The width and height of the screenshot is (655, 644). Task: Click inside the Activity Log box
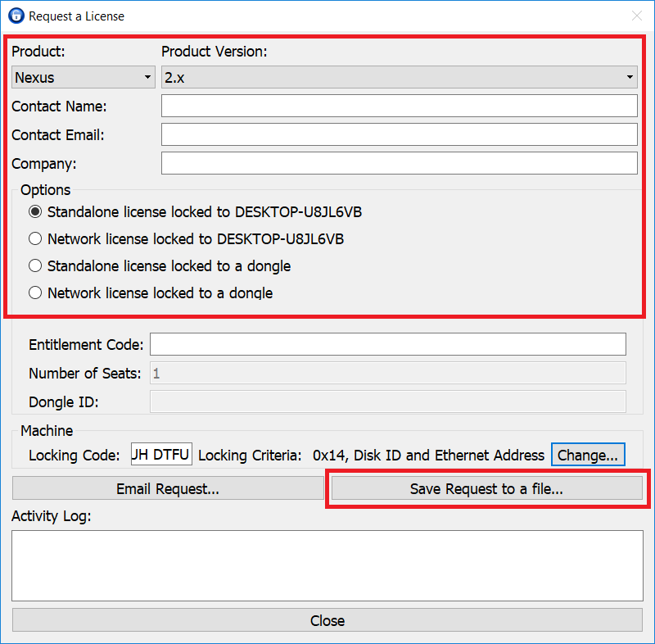pyautogui.click(x=327, y=566)
